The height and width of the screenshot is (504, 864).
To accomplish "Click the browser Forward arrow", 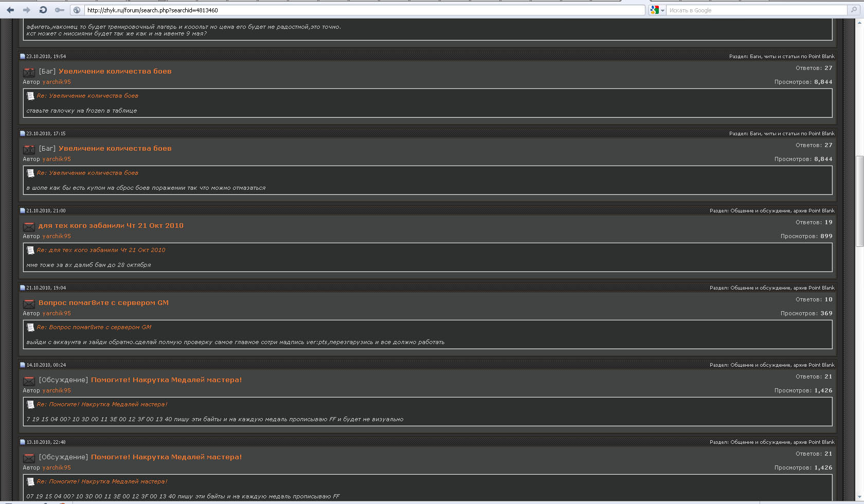I will coord(27,10).
